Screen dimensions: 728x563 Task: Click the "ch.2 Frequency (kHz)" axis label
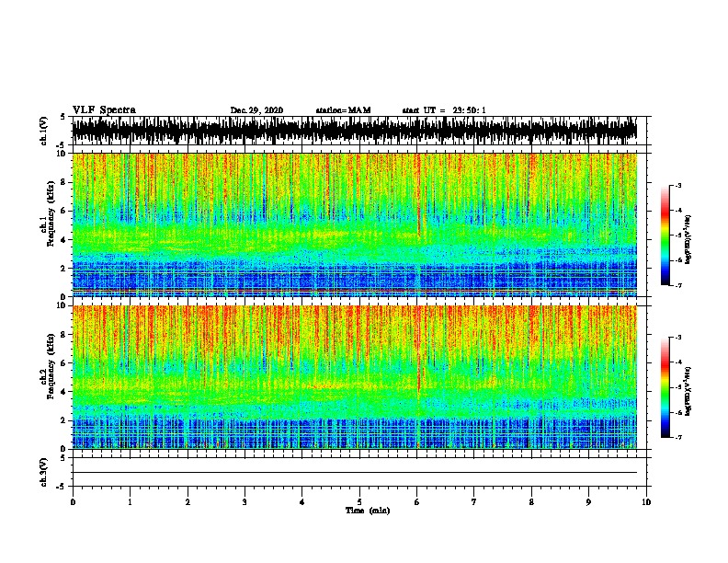tap(48, 366)
